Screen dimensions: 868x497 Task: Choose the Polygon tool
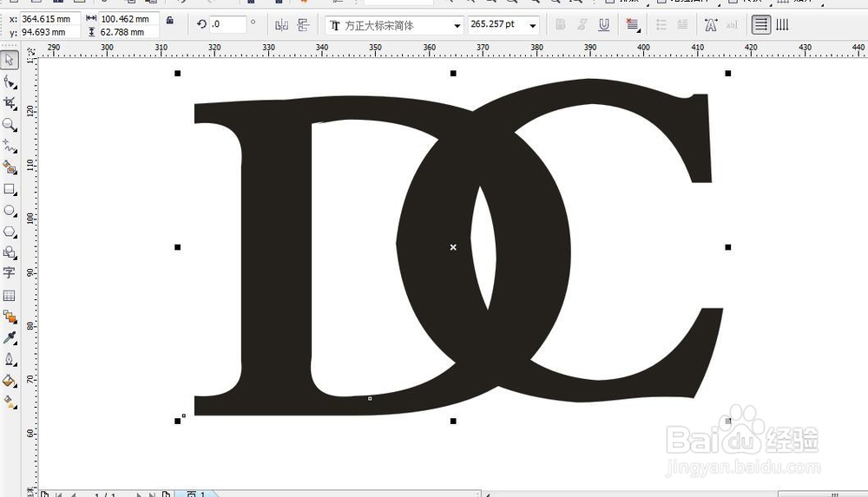tap(10, 232)
